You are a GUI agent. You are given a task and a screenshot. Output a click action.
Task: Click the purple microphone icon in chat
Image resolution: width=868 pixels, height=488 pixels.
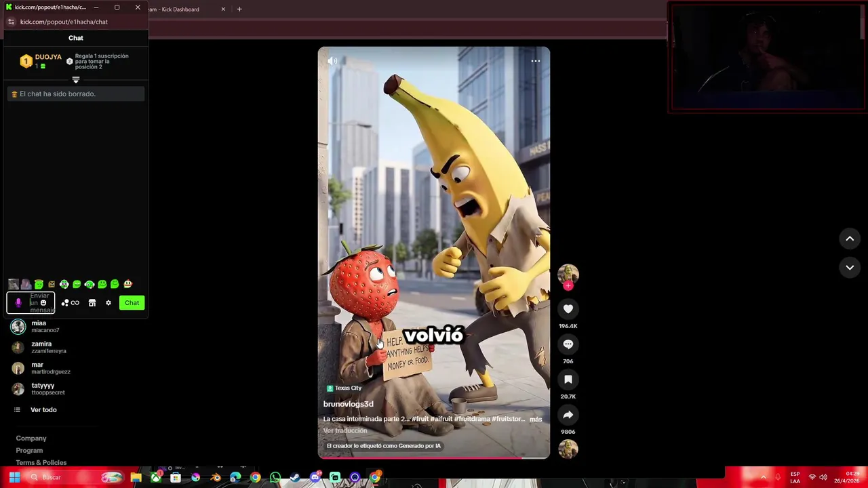(x=18, y=303)
